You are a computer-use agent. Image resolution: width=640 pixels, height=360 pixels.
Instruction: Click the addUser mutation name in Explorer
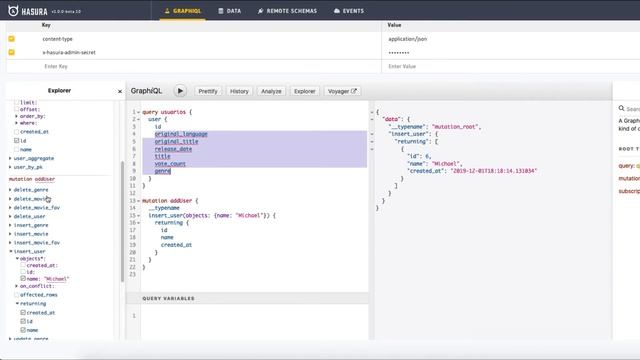click(x=45, y=179)
